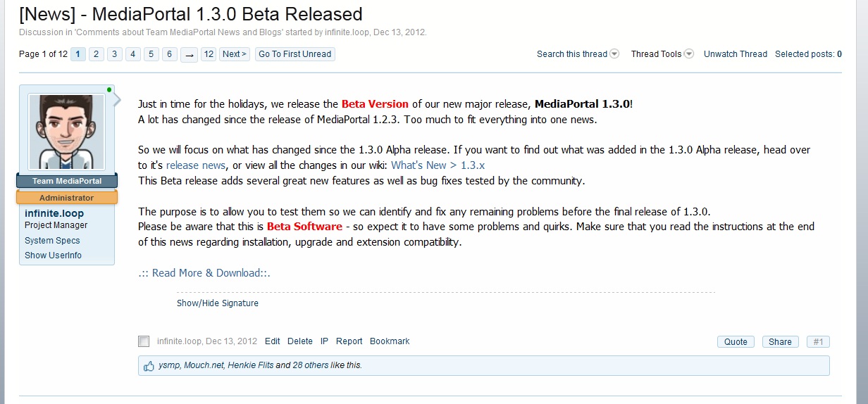Show UserInfo for infinite.loop
Image resolution: width=868 pixels, height=404 pixels.
pyautogui.click(x=53, y=255)
